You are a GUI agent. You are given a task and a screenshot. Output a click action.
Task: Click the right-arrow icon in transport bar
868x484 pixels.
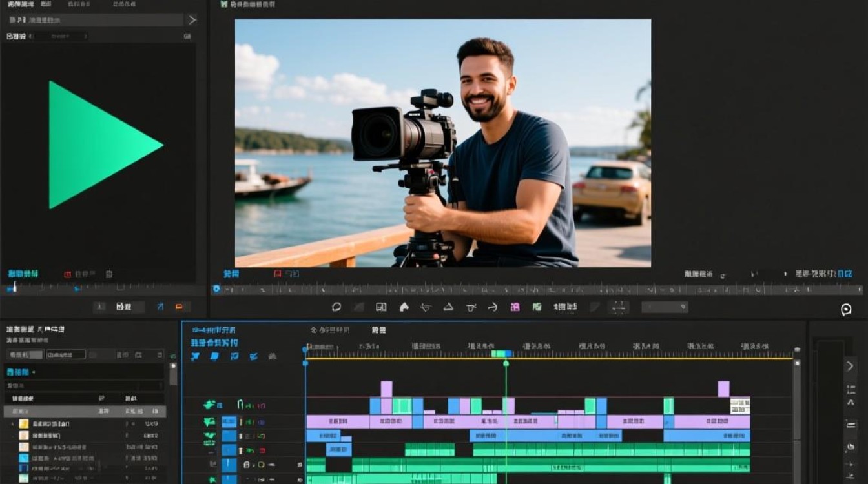[x=493, y=307]
